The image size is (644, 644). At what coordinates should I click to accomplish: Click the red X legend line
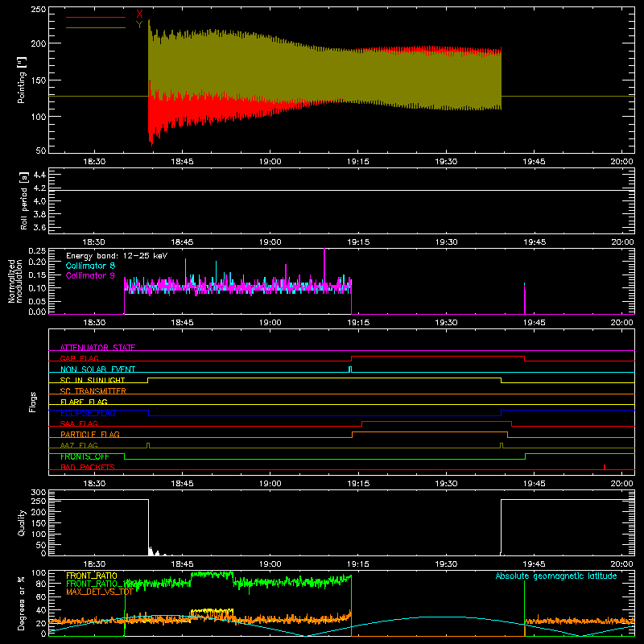(96, 17)
